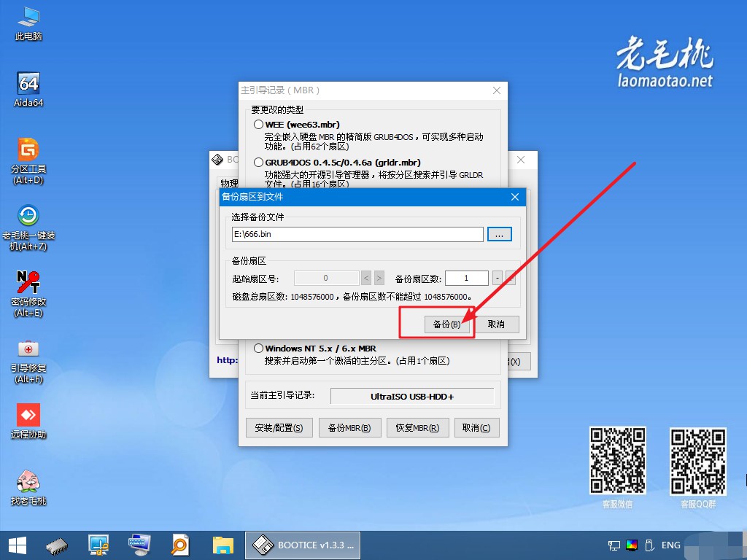The width and height of the screenshot is (747, 560).
Task: Click the browse (...) button
Action: (x=499, y=234)
